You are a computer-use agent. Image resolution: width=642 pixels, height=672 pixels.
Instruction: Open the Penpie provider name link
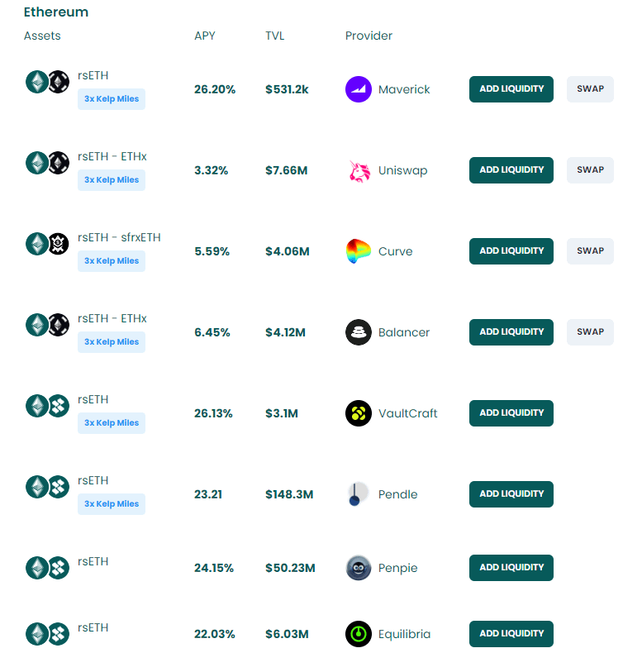(397, 568)
